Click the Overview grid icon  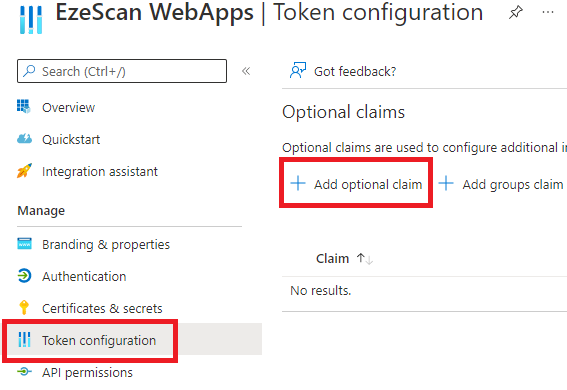tap(24, 107)
